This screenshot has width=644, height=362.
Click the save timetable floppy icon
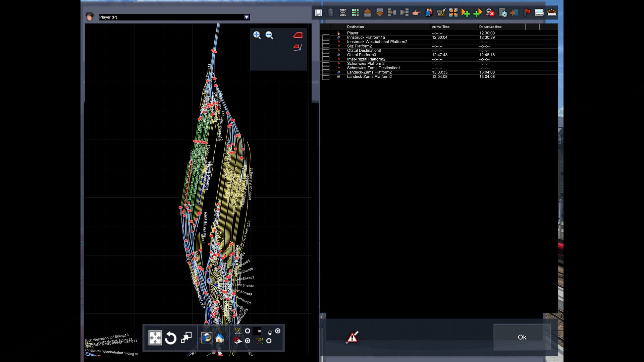(x=318, y=13)
